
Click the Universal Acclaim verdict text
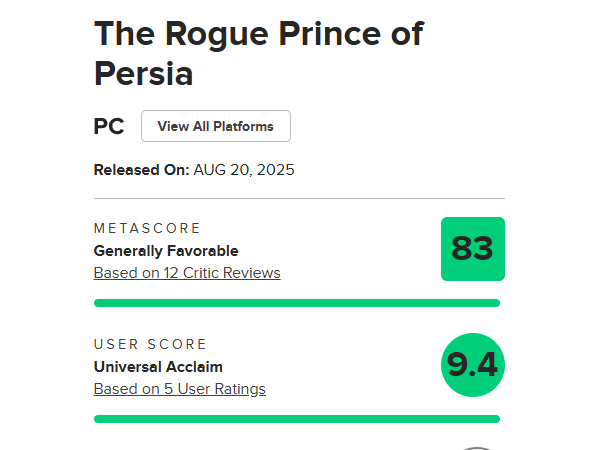click(x=158, y=367)
